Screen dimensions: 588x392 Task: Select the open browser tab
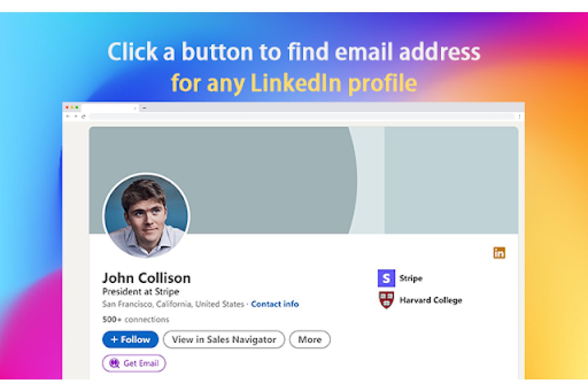coord(110,107)
